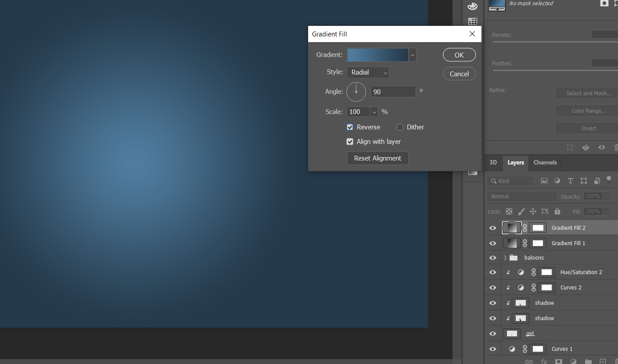The image size is (618, 364).
Task: Lock artboard auto-nesting icon
Action: click(x=545, y=211)
